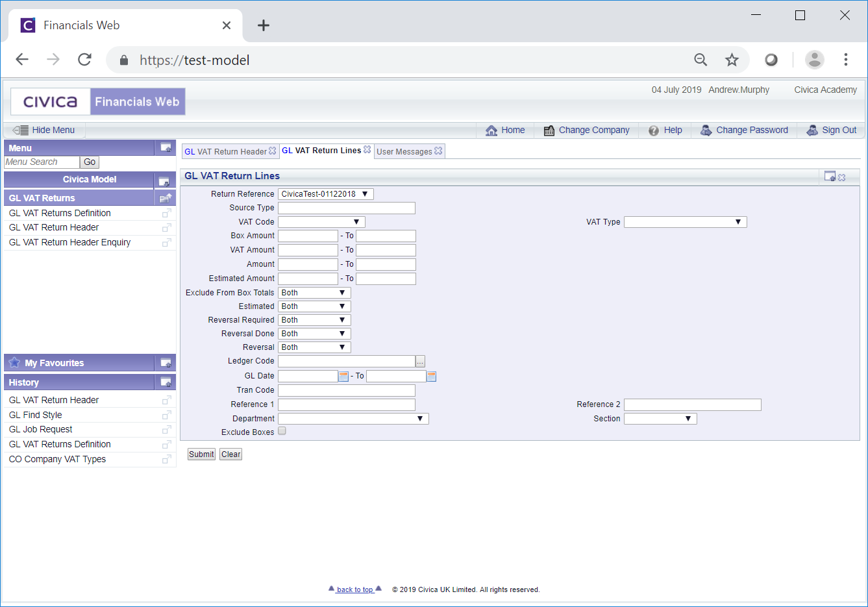Close the GL VAT Return Lines panel
Image resolution: width=868 pixels, height=607 pixels.
pyautogui.click(x=842, y=177)
